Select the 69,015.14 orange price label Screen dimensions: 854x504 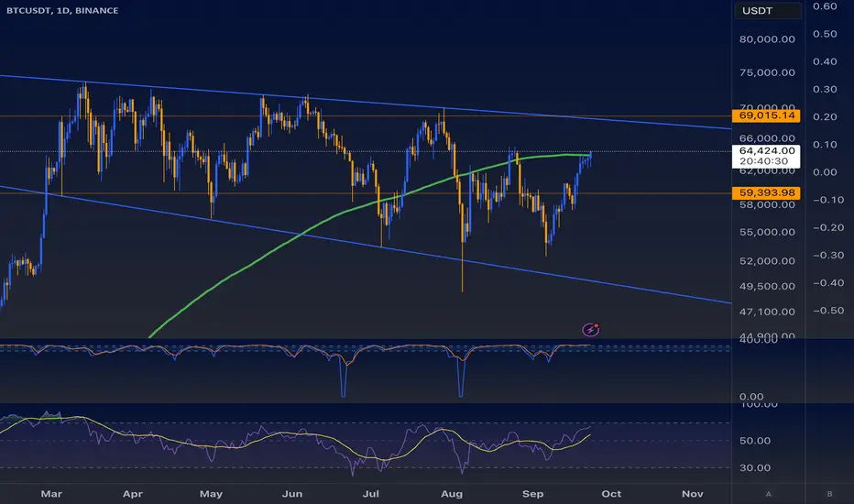pos(766,115)
